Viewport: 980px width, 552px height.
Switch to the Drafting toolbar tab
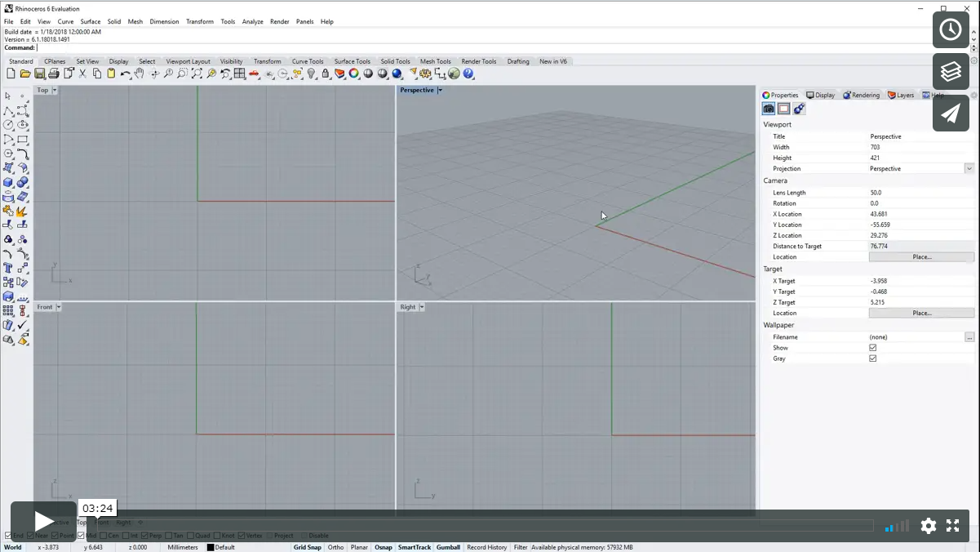[x=518, y=61]
